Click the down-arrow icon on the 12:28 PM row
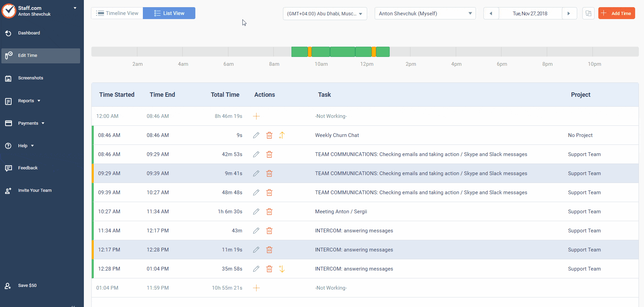 coord(282,269)
